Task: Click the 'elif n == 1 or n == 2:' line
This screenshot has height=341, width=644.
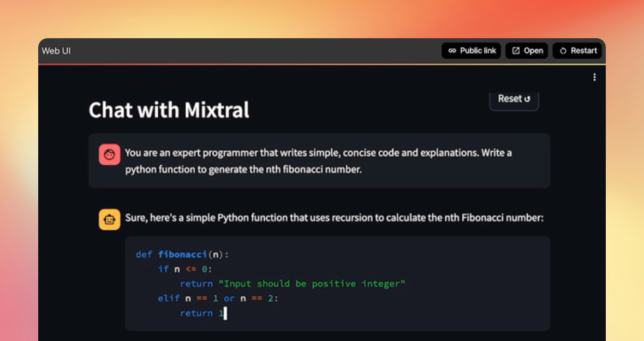Action: (x=218, y=298)
